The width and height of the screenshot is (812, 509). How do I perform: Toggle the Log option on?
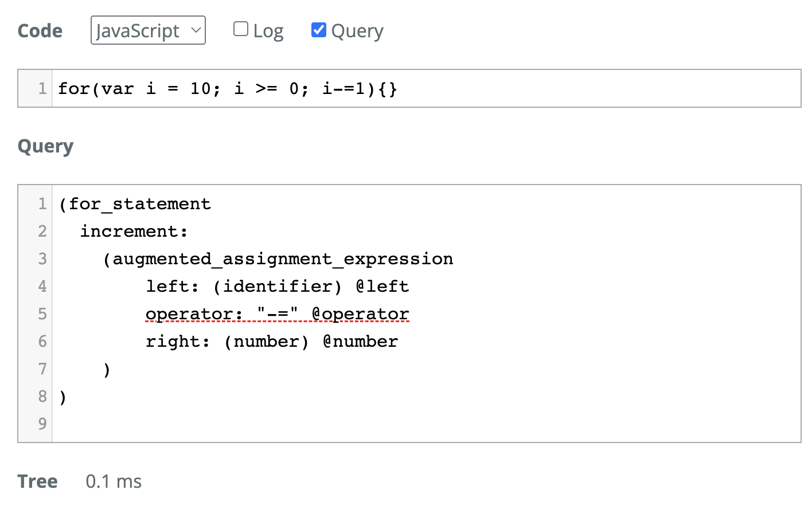240,28
